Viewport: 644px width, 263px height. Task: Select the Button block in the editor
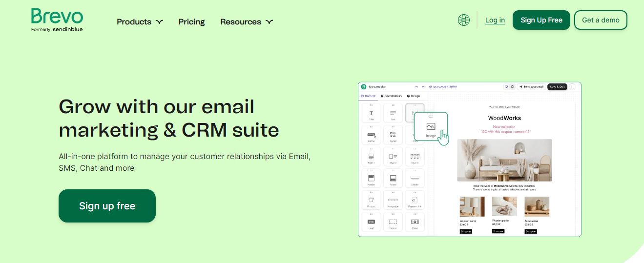[371, 135]
